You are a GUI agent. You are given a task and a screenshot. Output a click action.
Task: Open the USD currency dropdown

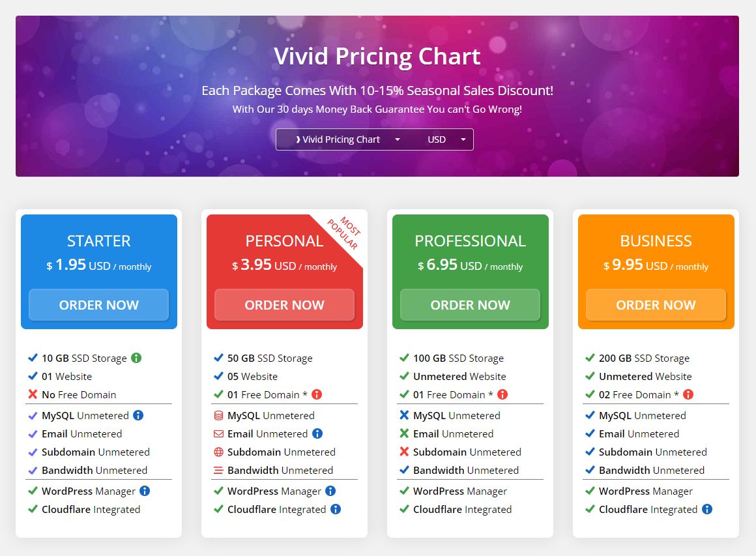tap(446, 139)
